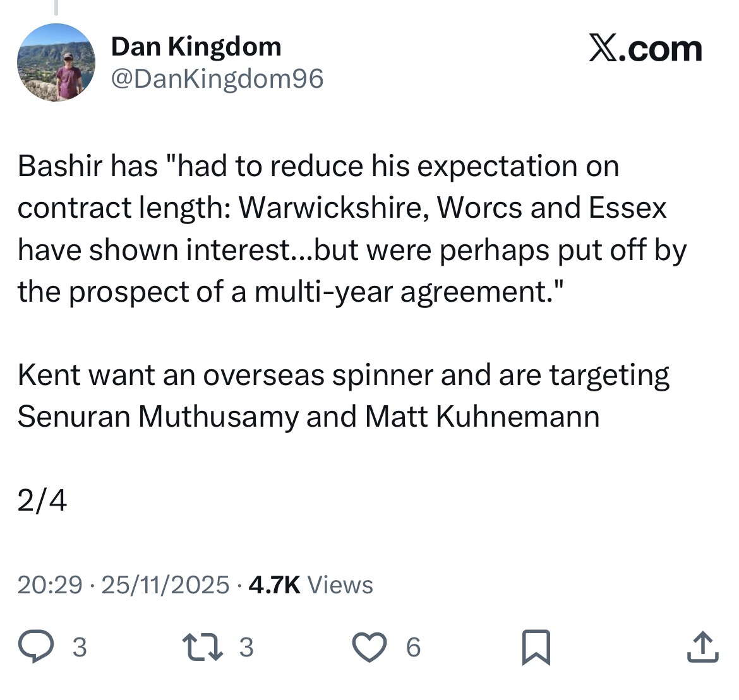Like the tweet with the heart icon
This screenshot has height=700, width=739.
click(x=369, y=647)
